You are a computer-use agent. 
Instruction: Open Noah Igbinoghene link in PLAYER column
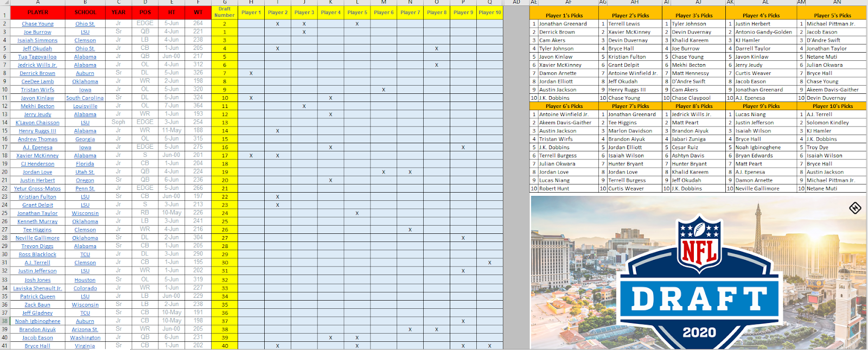(x=37, y=321)
